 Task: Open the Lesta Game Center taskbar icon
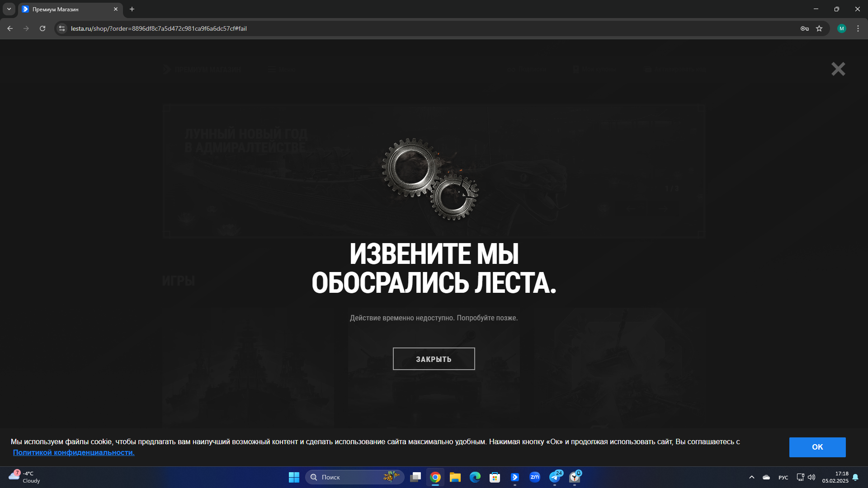(515, 477)
